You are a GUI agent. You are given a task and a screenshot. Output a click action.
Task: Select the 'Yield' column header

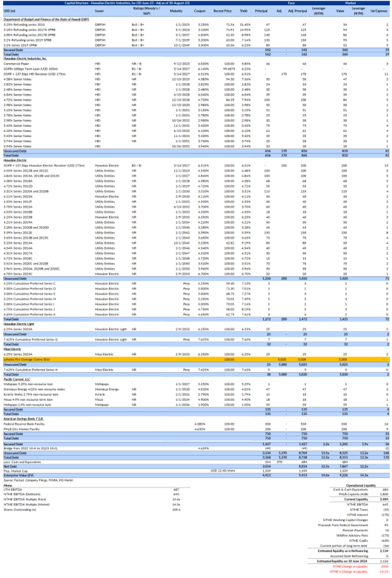(x=243, y=10)
